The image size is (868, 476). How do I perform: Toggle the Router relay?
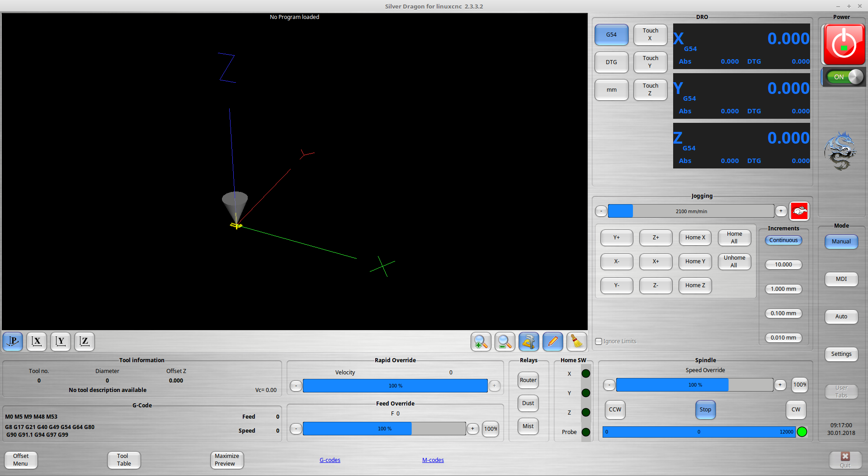528,380
